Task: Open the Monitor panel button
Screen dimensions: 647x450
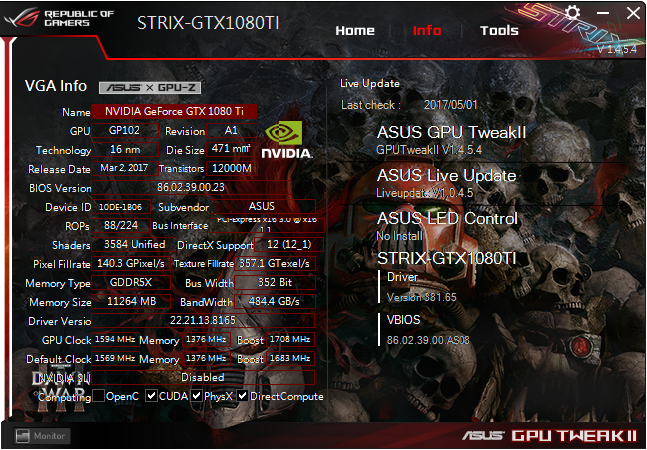Action: pos(41,436)
